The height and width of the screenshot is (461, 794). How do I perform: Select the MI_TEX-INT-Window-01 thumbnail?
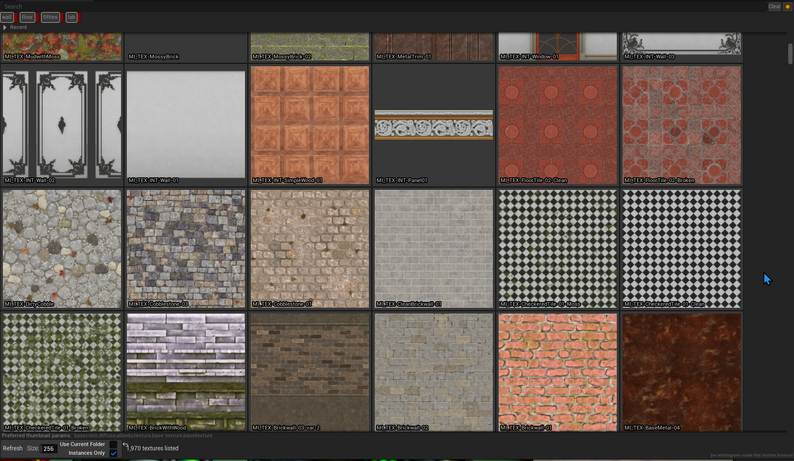pyautogui.click(x=558, y=47)
